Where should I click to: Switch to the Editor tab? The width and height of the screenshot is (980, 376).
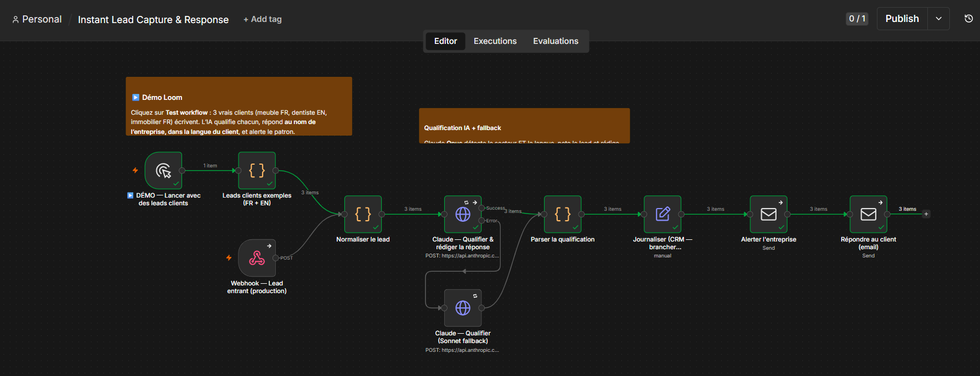point(445,41)
